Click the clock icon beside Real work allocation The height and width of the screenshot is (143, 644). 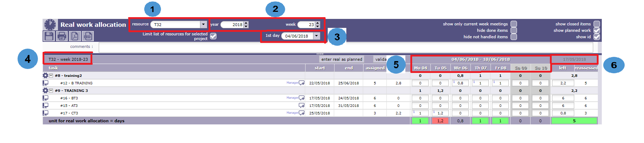coord(50,25)
